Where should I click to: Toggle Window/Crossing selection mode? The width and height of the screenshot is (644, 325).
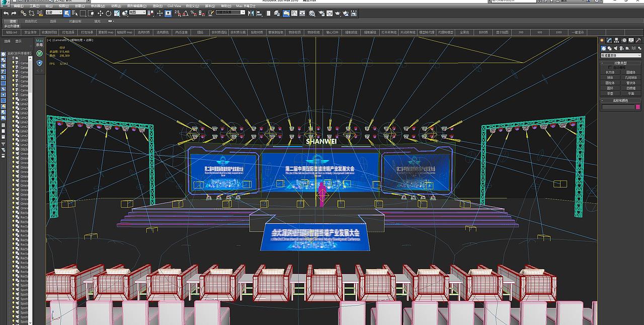[x=91, y=13]
